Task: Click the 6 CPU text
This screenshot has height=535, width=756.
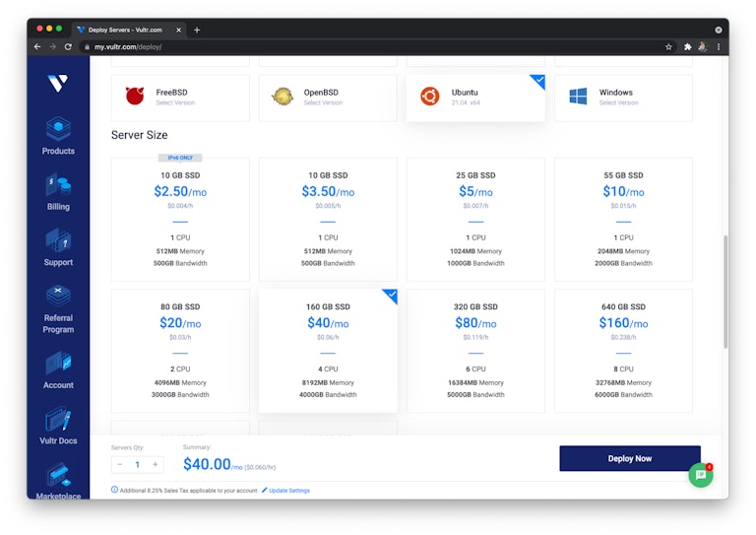Action: 475,369
